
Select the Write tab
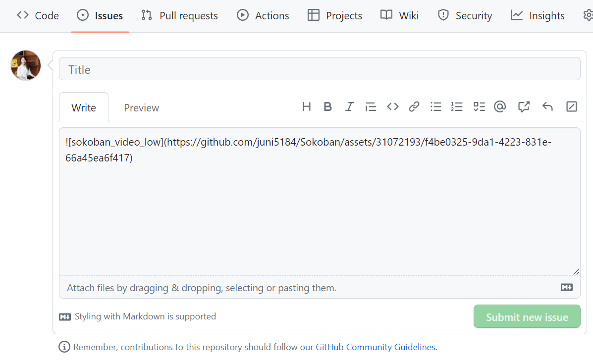84,107
